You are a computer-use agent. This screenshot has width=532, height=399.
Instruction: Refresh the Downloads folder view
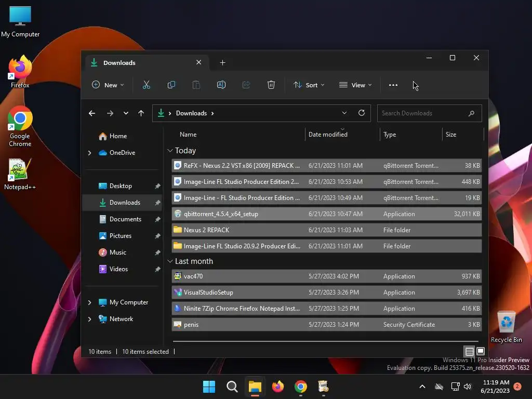tap(362, 113)
